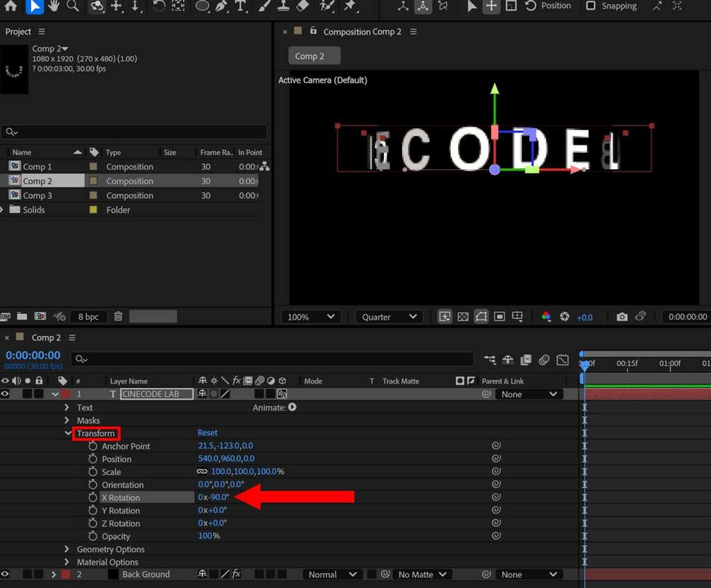Toggle Region of Interest in viewer

pyautogui.click(x=499, y=317)
